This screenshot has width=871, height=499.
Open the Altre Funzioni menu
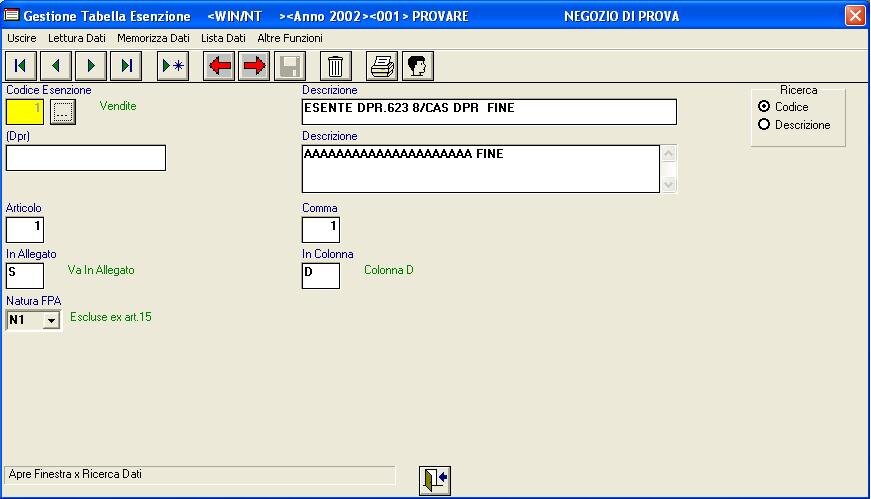[290, 37]
